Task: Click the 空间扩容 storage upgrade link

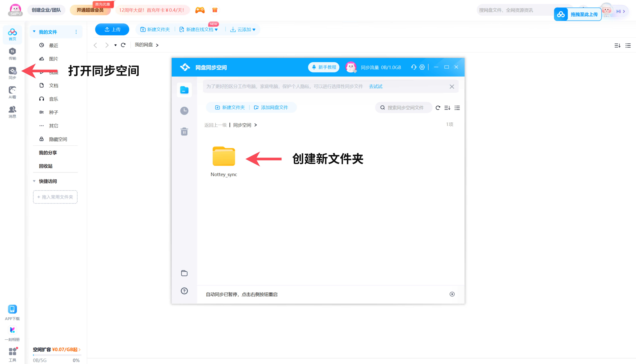Action: pyautogui.click(x=57, y=350)
